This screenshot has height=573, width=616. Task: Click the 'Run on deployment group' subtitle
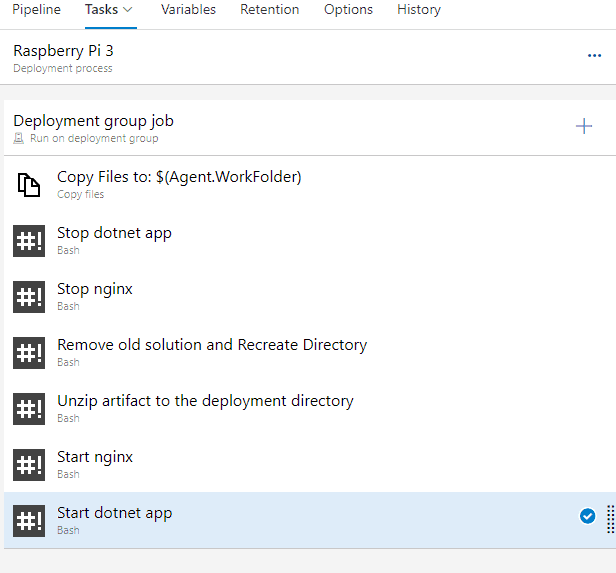coord(94,139)
